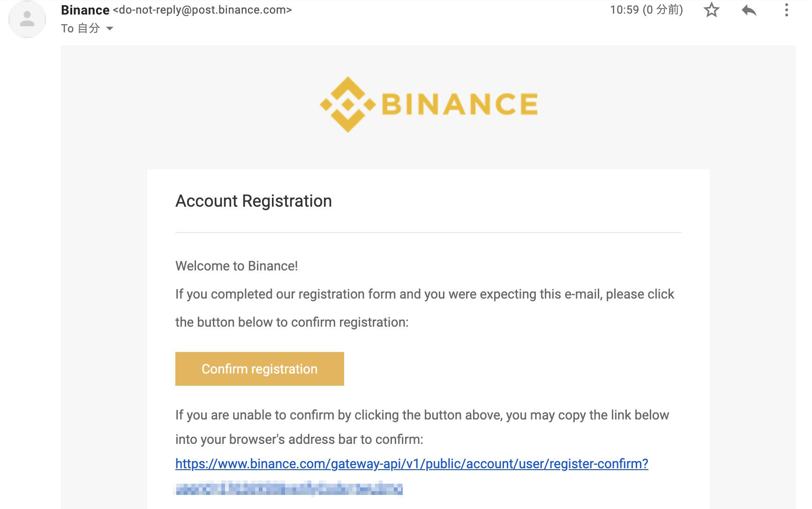
Task: Click the 'into your browser's address bar' line
Action: [299, 439]
